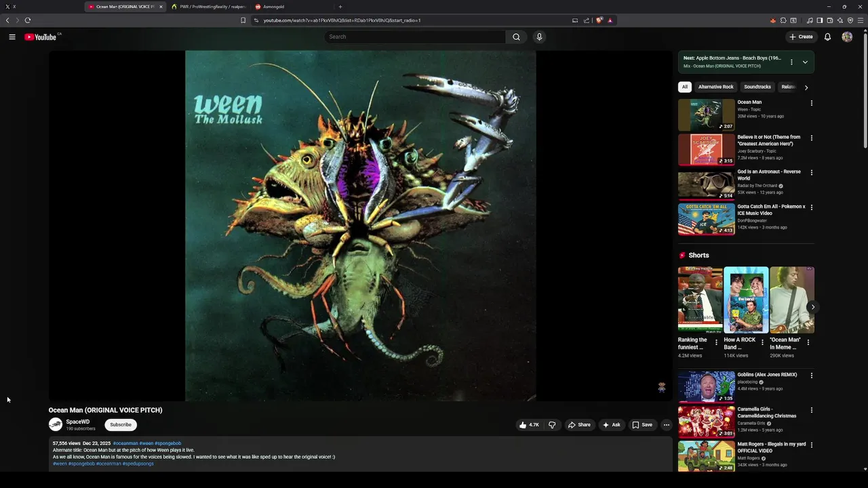The image size is (868, 488).
Task: Open options for Ocean Man Ween - Topic
Action: pyautogui.click(x=812, y=103)
